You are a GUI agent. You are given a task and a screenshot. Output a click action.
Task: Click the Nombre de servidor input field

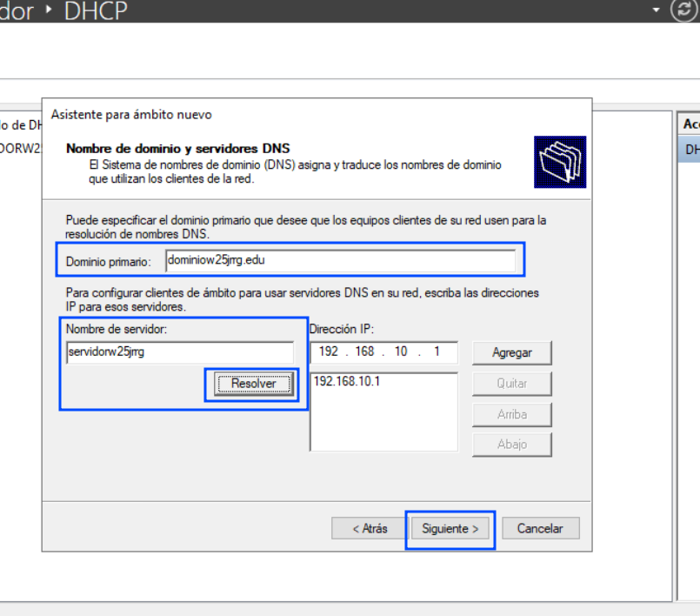tap(180, 352)
